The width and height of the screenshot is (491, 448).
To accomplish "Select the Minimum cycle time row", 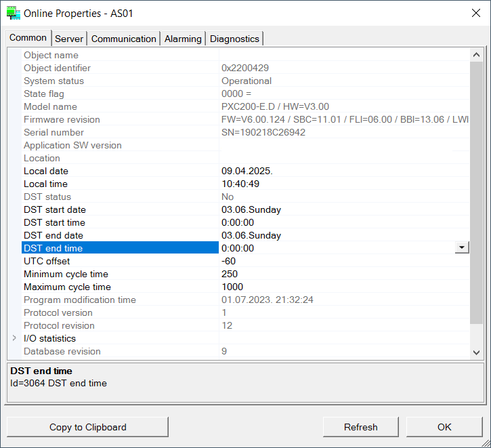I will [245, 274].
